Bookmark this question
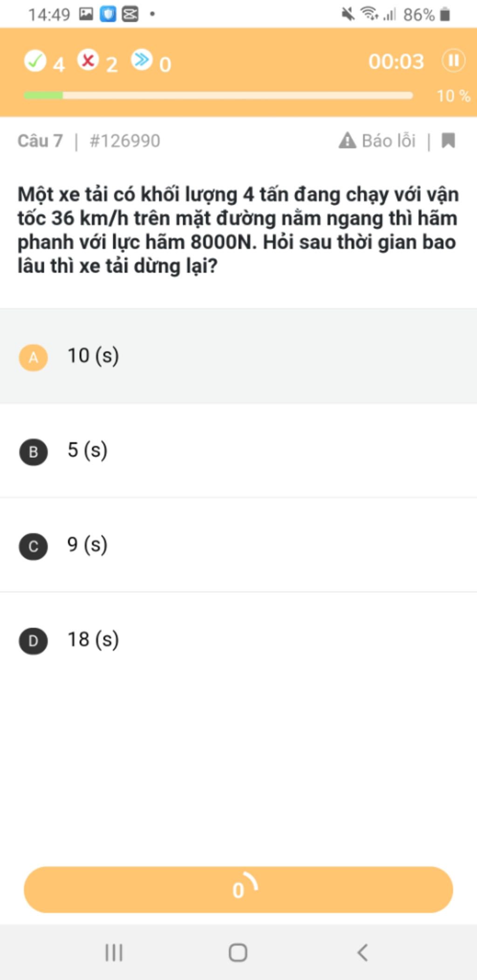477x980 pixels. point(448,140)
